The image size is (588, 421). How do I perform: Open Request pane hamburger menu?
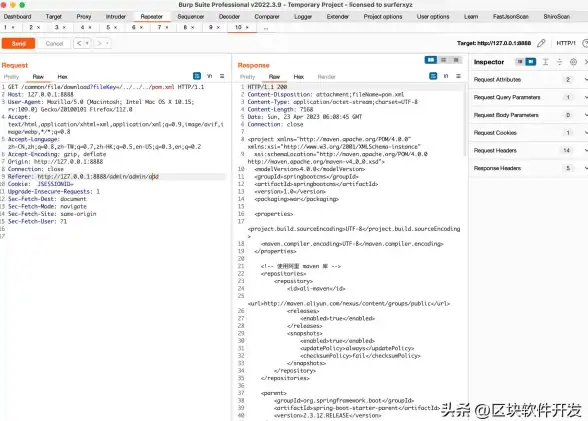[222, 76]
